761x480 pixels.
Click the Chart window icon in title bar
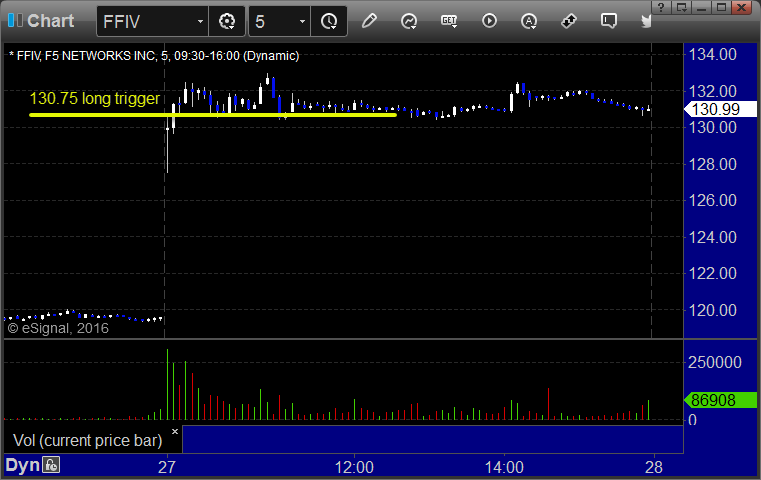(15, 20)
